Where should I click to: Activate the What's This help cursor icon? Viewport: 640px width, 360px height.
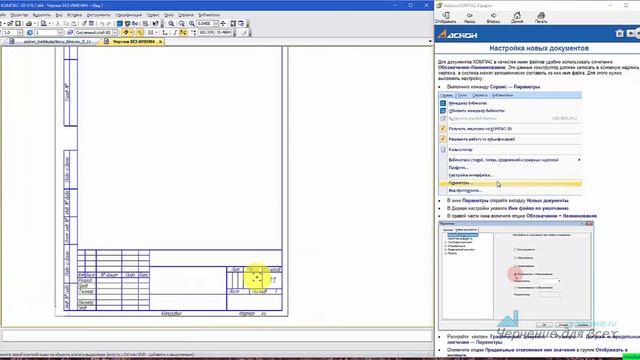(156, 24)
